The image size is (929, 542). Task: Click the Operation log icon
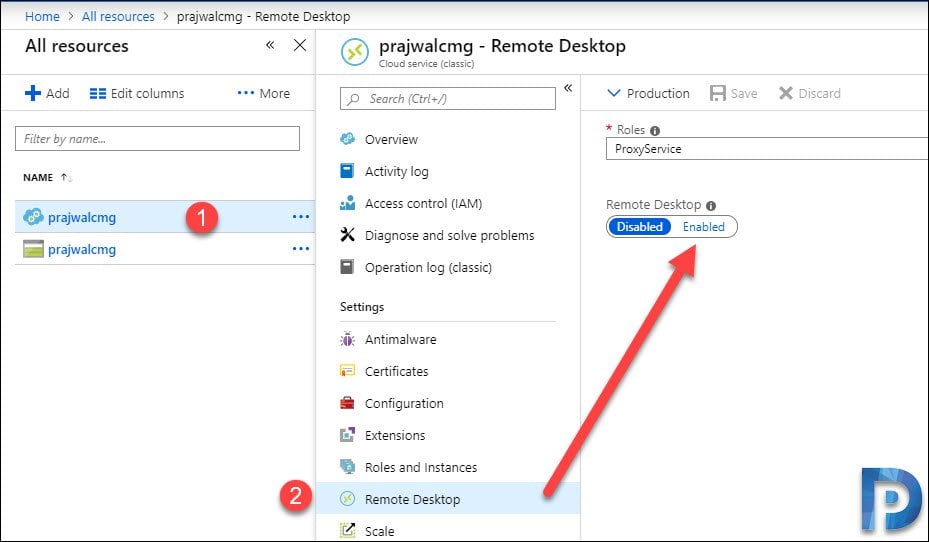coord(347,267)
